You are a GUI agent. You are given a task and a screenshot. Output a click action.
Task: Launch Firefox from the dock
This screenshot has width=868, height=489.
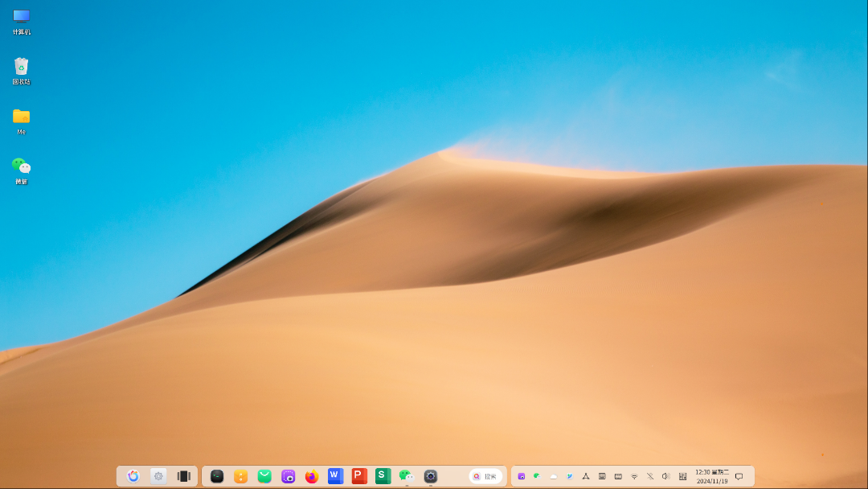312,476
